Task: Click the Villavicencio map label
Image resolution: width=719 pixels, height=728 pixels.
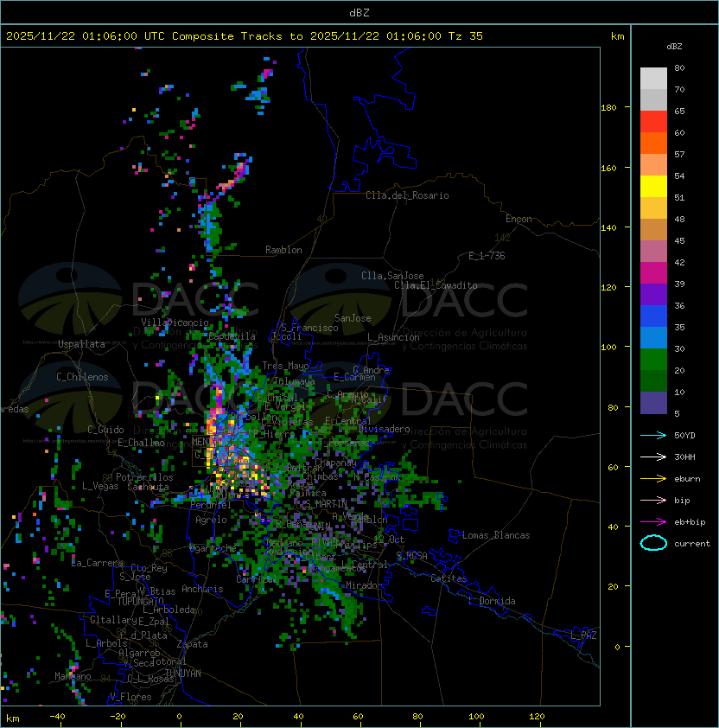Action: 175,322
